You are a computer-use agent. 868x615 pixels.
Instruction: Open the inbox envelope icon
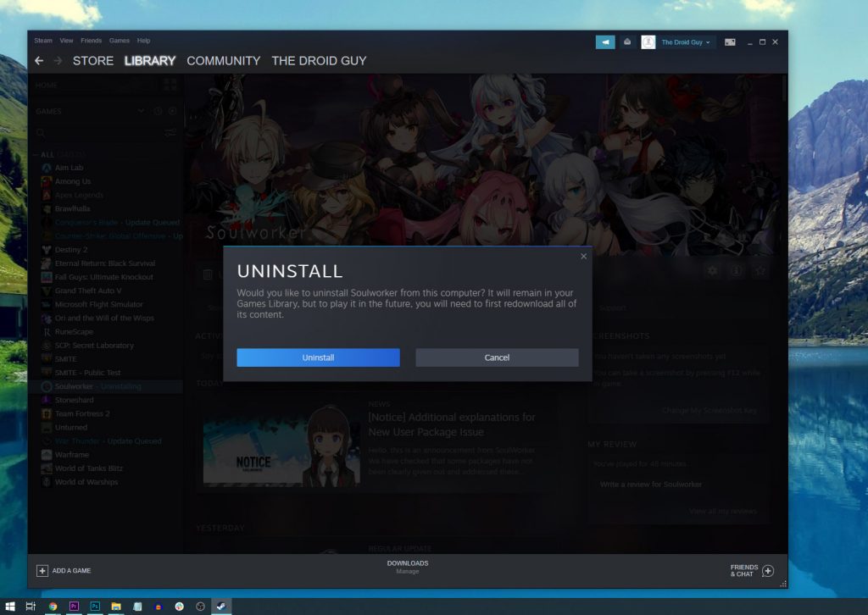tap(627, 42)
